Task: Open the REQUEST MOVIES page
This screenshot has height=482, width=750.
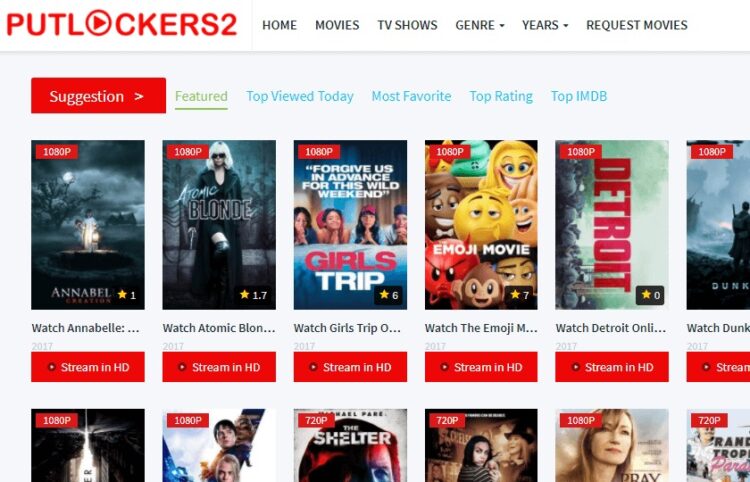Action: 637,25
